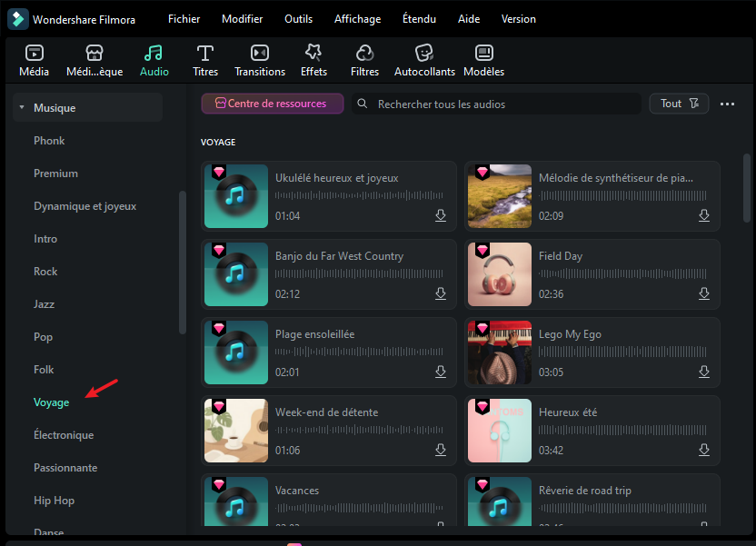Select the Rock music category
756x546 pixels.
point(45,271)
